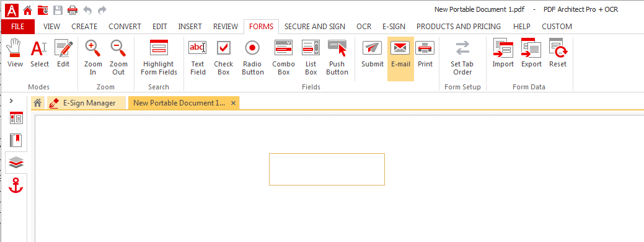
Task: Go to the home document tab
Action: [37, 103]
